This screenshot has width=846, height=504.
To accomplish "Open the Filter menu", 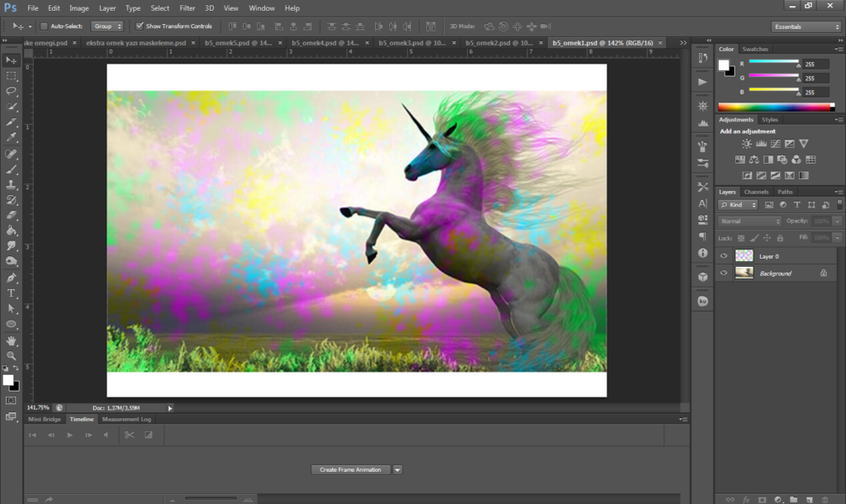I will (x=188, y=7).
